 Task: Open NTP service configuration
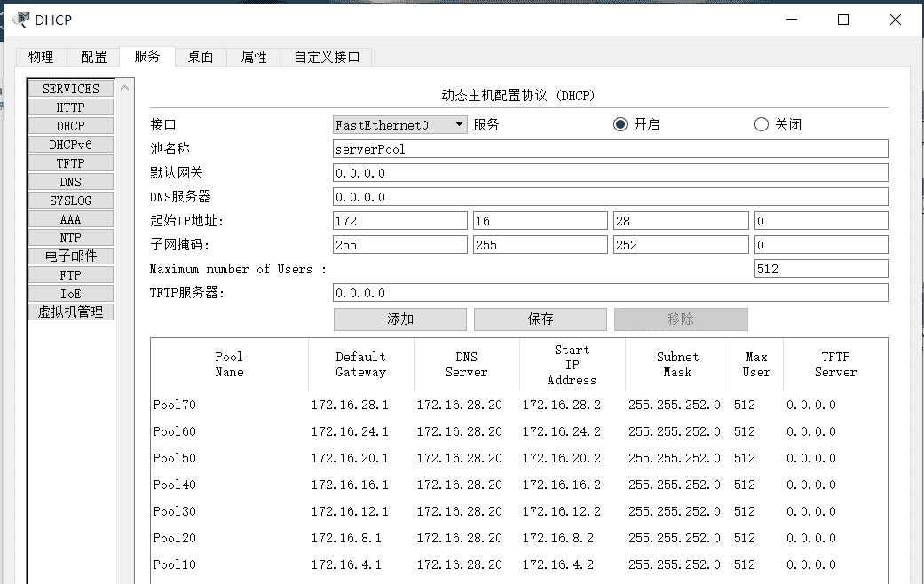[70, 237]
